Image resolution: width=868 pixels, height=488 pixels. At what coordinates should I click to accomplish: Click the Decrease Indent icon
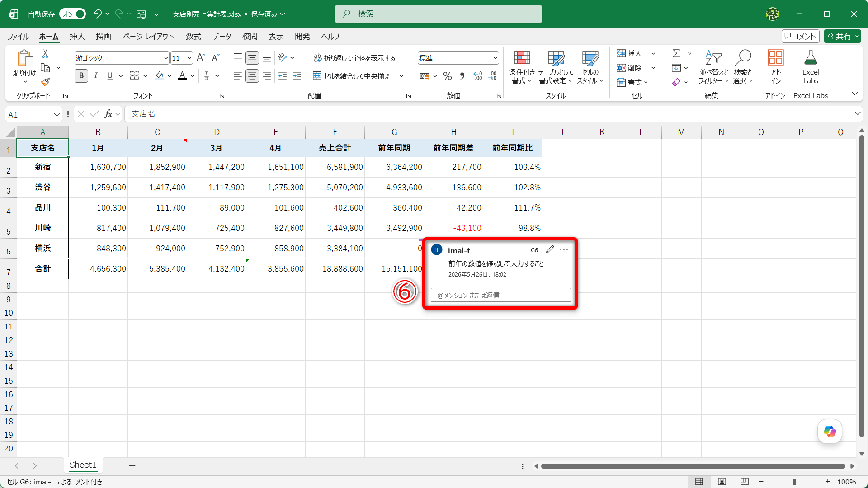coord(283,75)
